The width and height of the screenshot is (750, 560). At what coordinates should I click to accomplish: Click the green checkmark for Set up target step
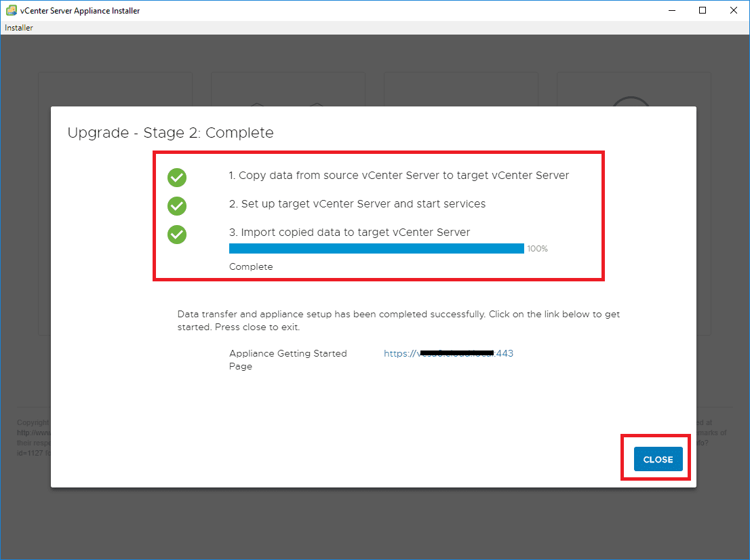(177, 206)
